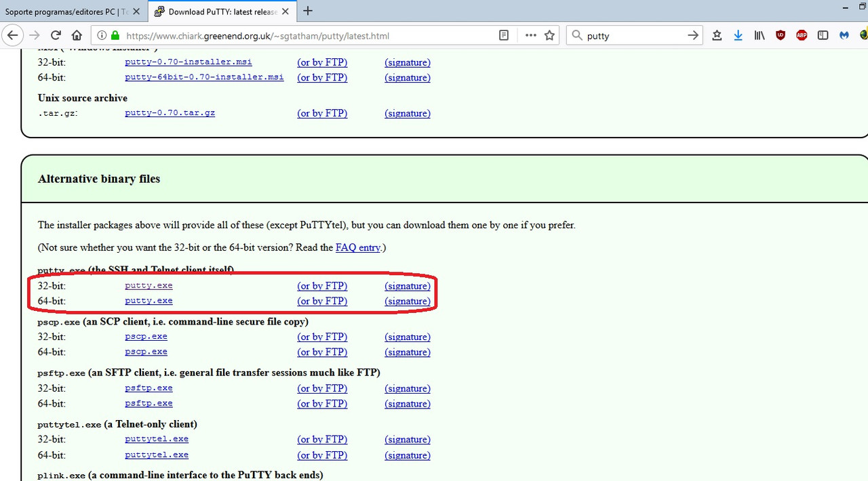Open the bookmarks menu toolbar icon
The image size is (868, 481).
coord(717,36)
